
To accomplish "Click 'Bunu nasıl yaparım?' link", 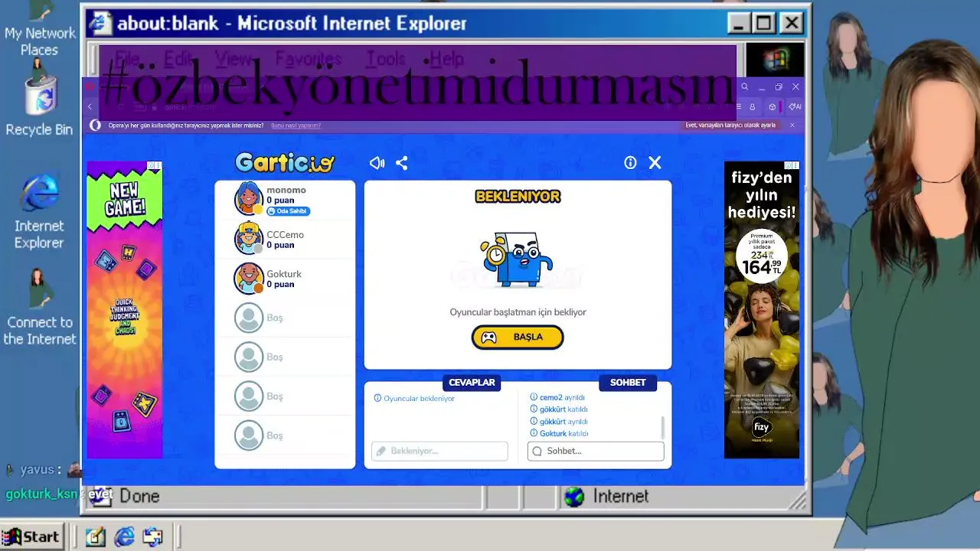I will [x=296, y=126].
